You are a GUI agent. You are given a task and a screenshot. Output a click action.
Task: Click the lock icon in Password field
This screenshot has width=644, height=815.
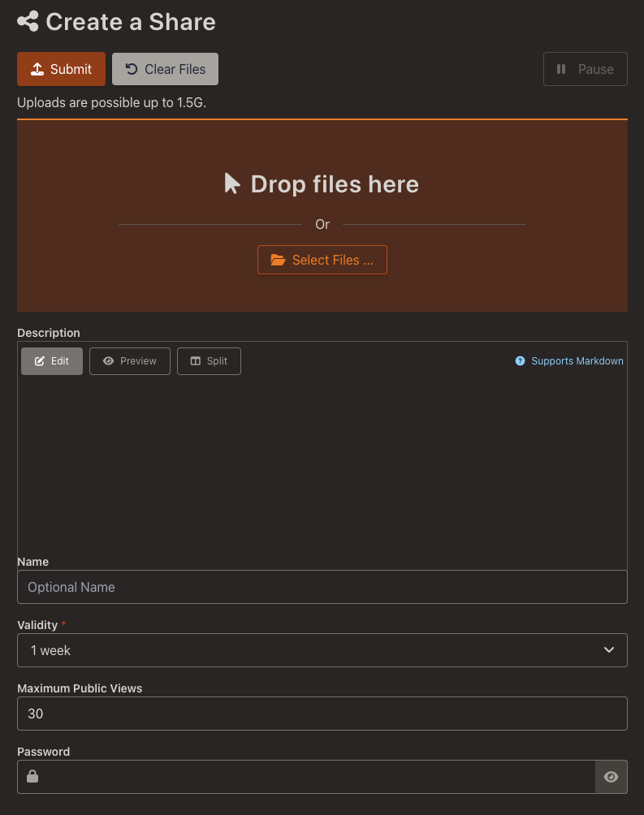[x=32, y=777]
